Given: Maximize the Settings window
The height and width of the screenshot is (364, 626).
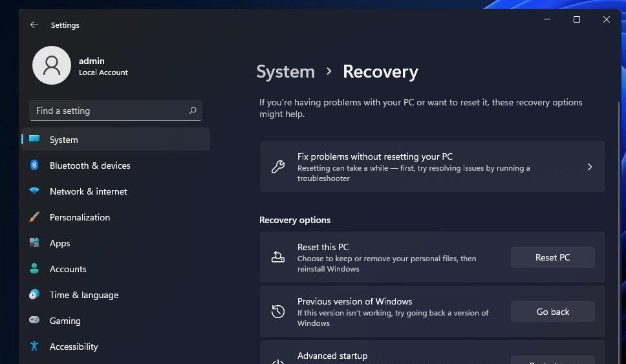Looking at the screenshot, I should [577, 19].
